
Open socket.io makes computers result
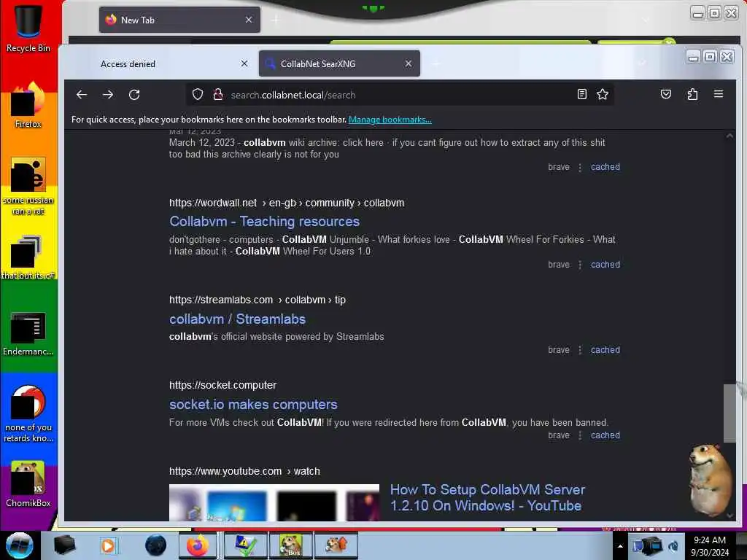[253, 404]
